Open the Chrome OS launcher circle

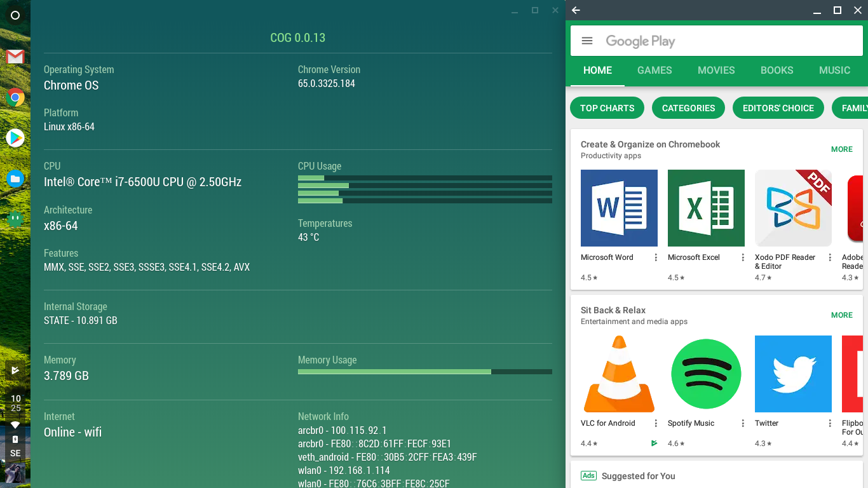pyautogui.click(x=15, y=15)
